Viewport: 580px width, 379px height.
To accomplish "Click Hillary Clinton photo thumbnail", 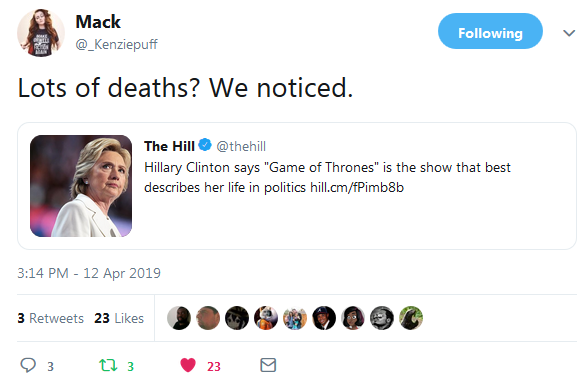I will pyautogui.click(x=81, y=186).
